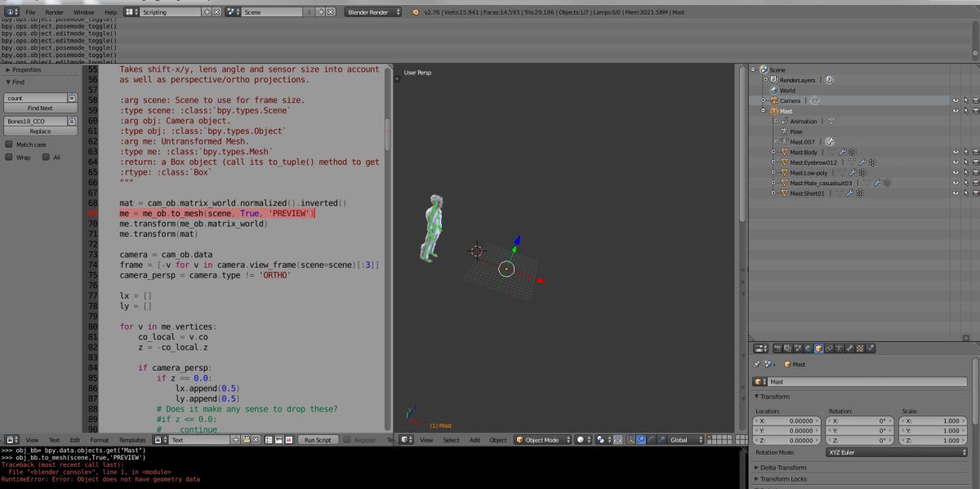The height and width of the screenshot is (489, 980).
Task: Click the Camera object icon in outliner
Action: click(x=774, y=100)
